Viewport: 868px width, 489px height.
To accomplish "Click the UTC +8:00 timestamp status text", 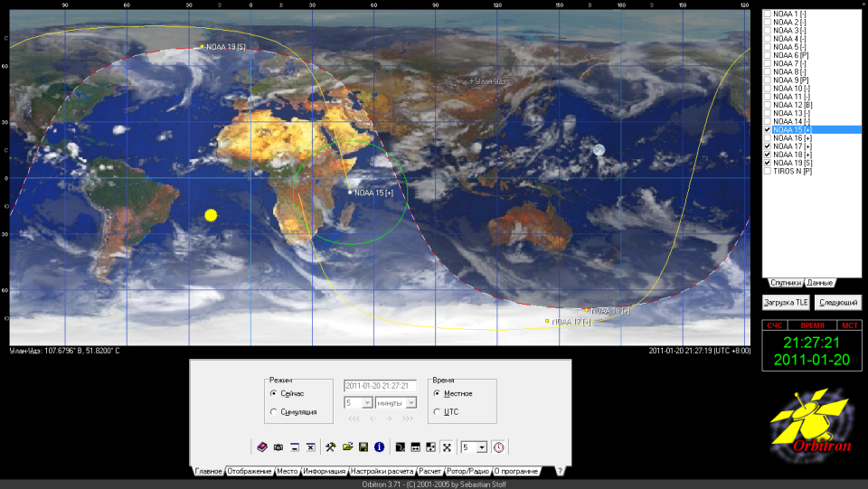I will [x=700, y=351].
